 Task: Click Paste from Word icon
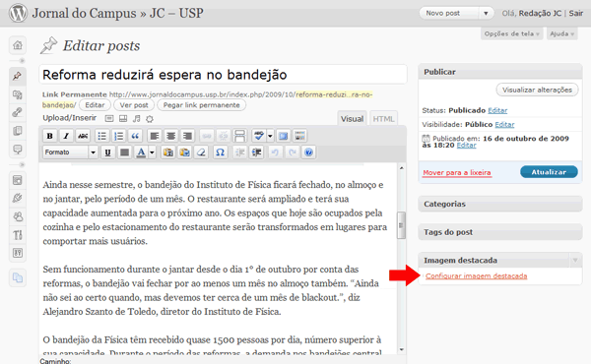click(x=185, y=152)
